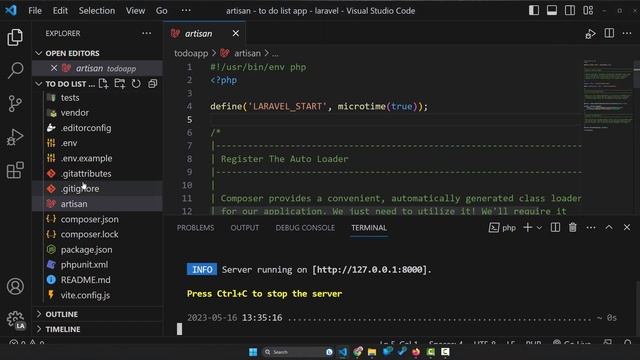The width and height of the screenshot is (640, 360).
Task: Open the phpunit.xml file
Action: 97,264
